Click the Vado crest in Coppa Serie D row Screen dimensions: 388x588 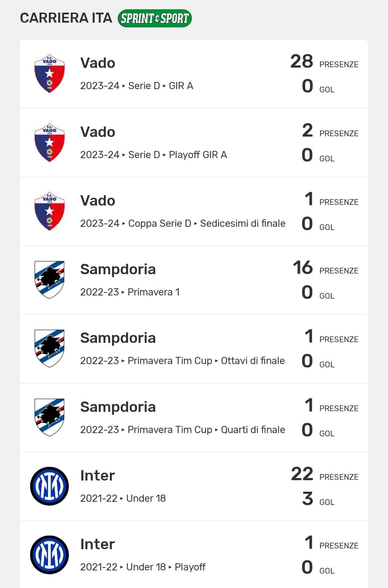pos(50,211)
